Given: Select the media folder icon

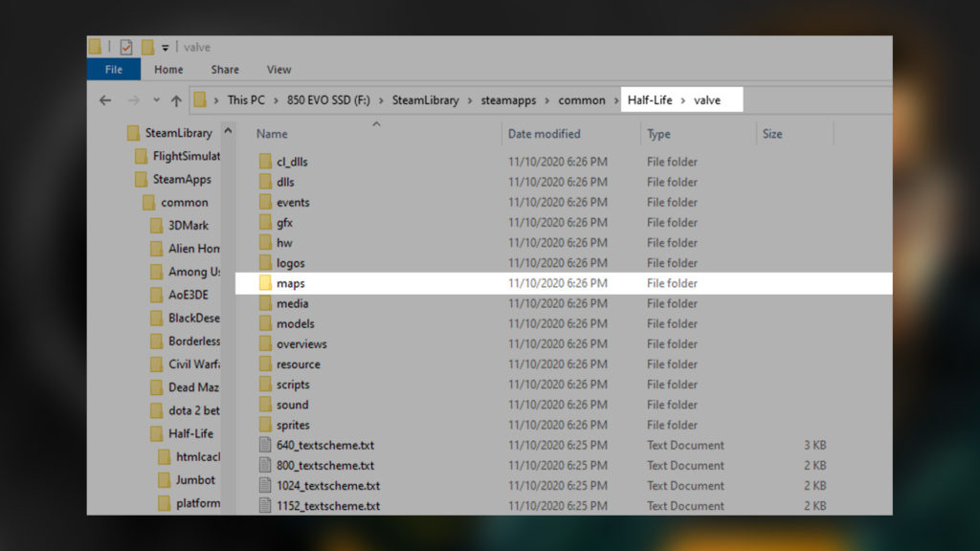Looking at the screenshot, I should (265, 303).
